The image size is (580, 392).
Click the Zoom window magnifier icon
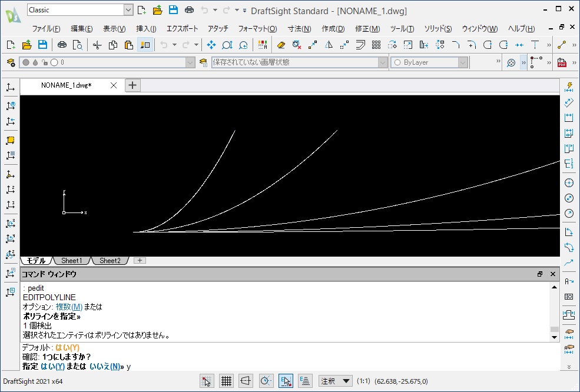pyautogui.click(x=227, y=45)
